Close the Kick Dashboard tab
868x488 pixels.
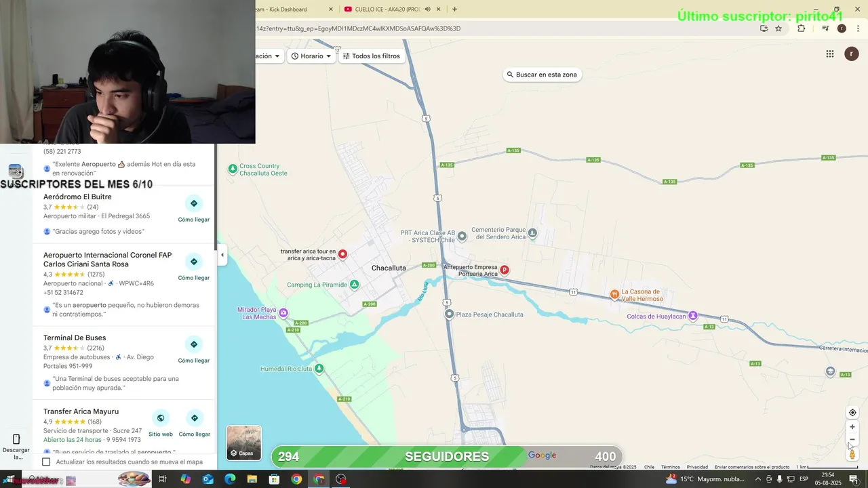331,9
